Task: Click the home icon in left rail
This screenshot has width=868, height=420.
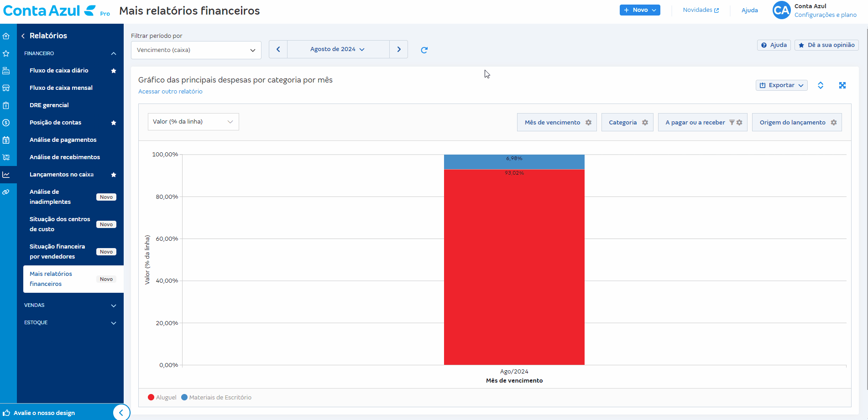Action: pos(6,36)
